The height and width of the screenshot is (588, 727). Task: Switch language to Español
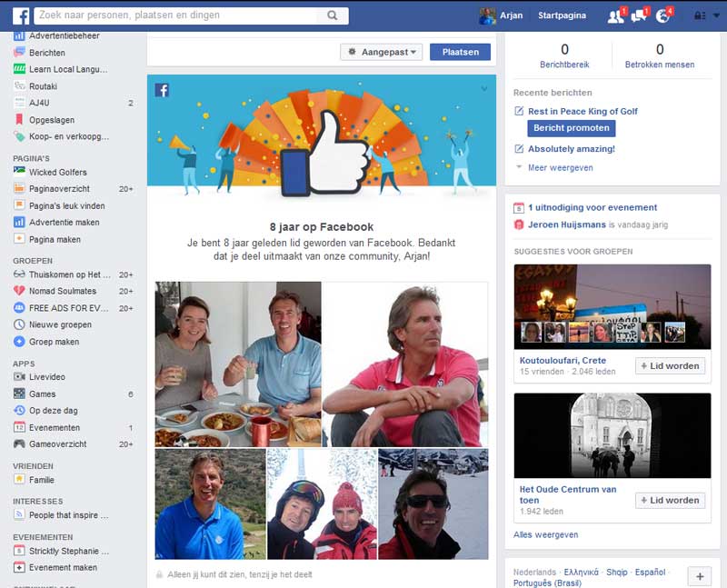[x=650, y=572]
